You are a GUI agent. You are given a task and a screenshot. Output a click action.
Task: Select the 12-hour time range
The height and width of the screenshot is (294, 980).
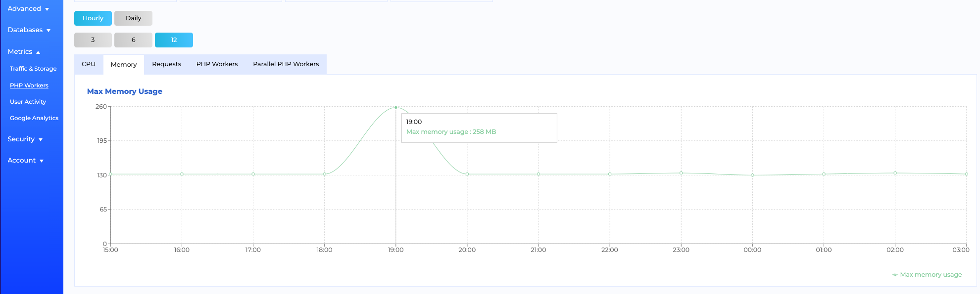click(x=174, y=40)
